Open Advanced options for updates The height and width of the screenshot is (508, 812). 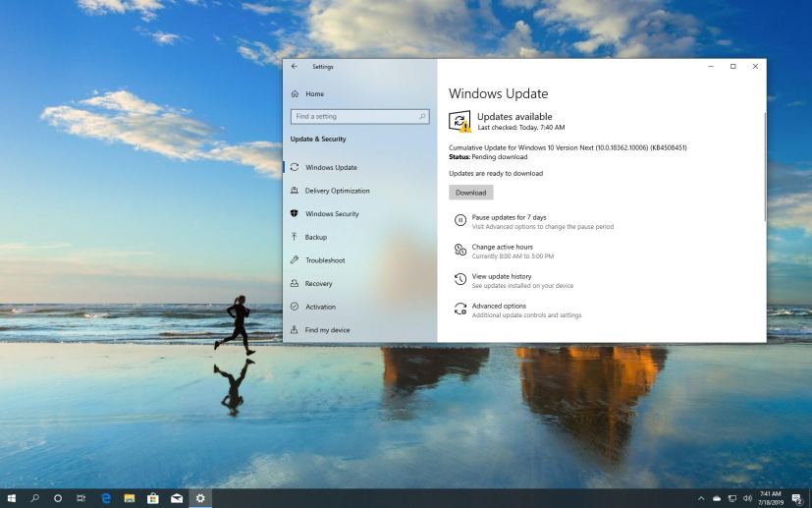tap(499, 306)
